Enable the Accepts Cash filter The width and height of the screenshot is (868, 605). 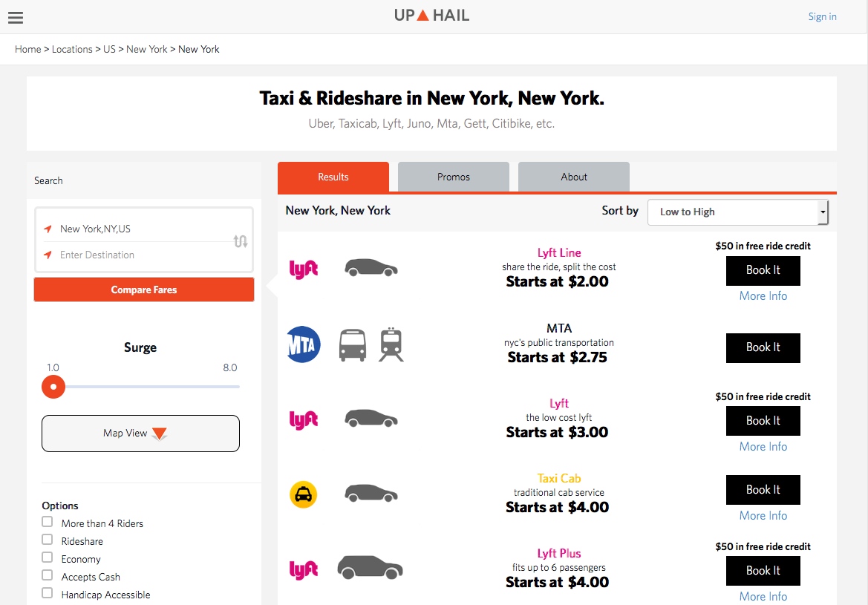(47, 575)
